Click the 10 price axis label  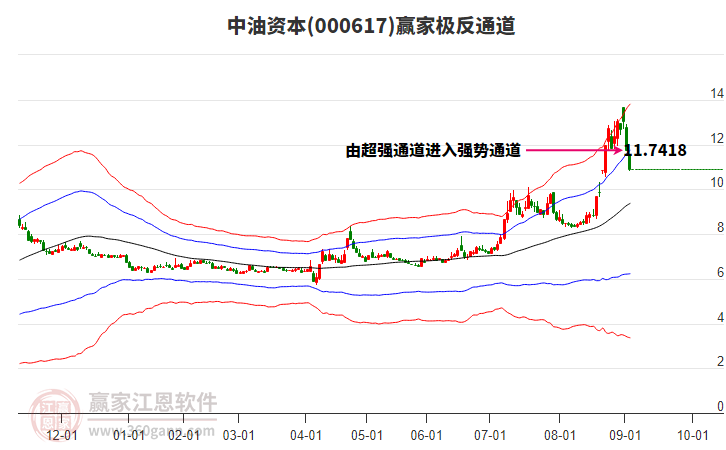pos(717,183)
